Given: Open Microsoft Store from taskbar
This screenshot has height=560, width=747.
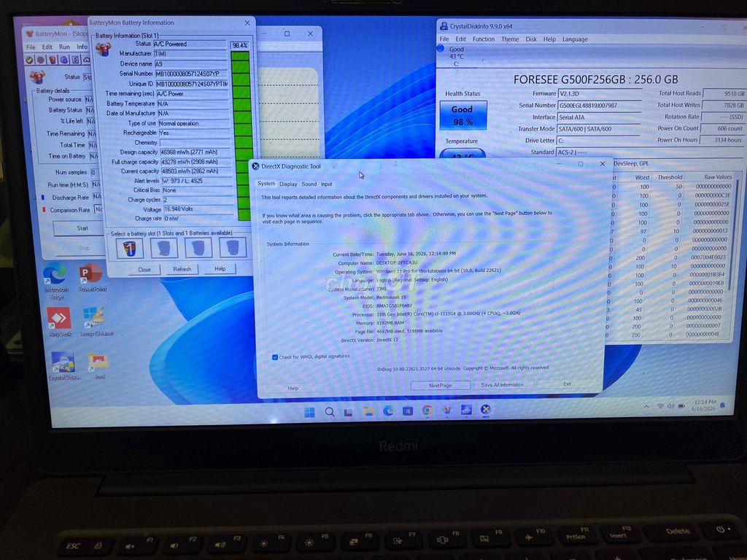Looking at the screenshot, I should [x=408, y=411].
